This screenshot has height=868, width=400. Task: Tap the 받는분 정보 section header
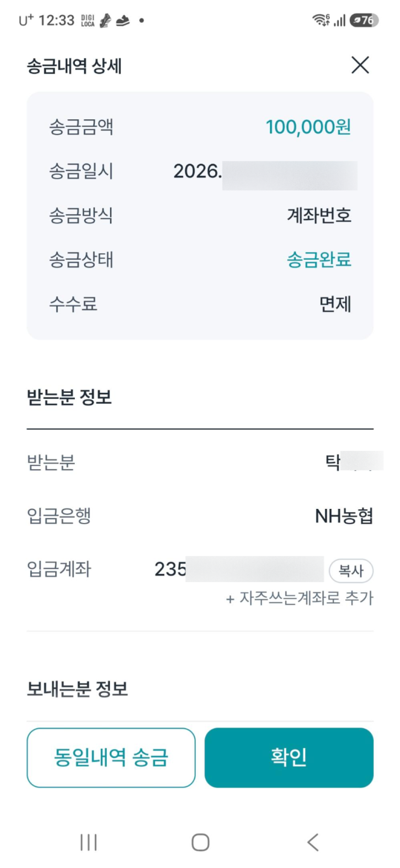(69, 397)
